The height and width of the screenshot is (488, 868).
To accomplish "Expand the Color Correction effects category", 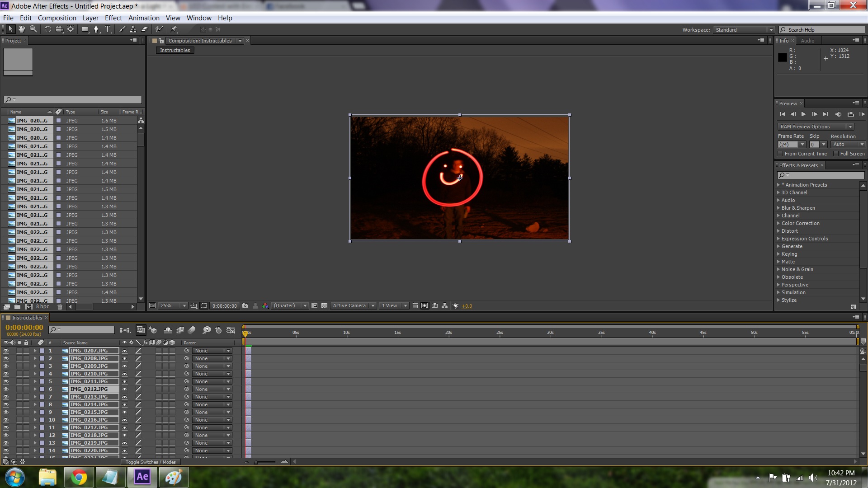I will coord(778,223).
